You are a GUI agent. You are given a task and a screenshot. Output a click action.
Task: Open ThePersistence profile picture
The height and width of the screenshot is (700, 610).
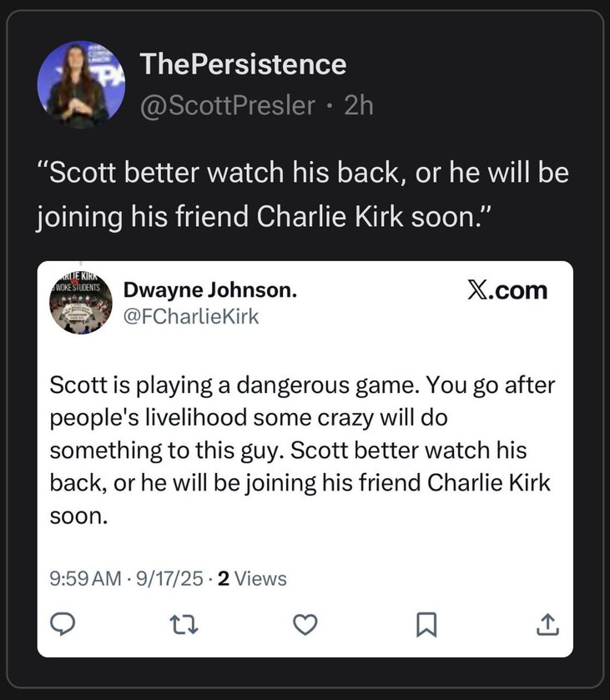point(81,84)
